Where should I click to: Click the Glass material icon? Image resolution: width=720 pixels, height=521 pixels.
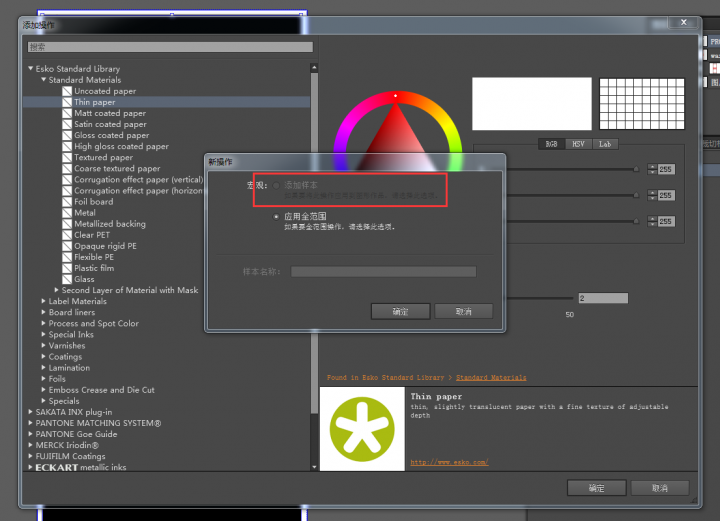(x=67, y=279)
